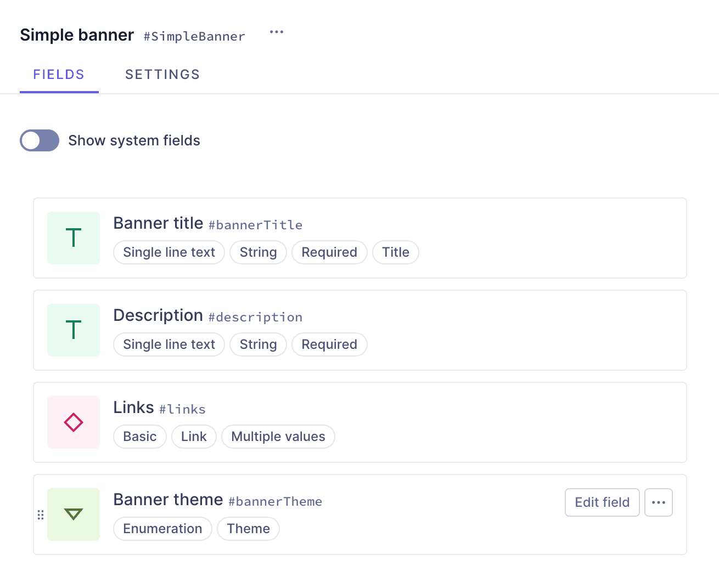Click the drag handle on Banner theme field
719x588 pixels.
[40, 514]
